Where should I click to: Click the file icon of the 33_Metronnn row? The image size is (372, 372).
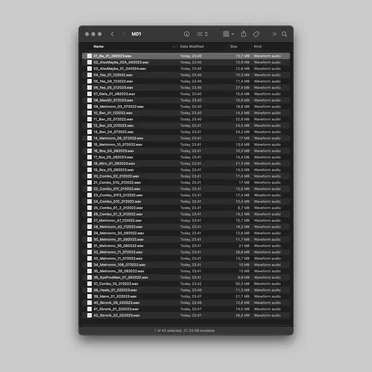89,259
